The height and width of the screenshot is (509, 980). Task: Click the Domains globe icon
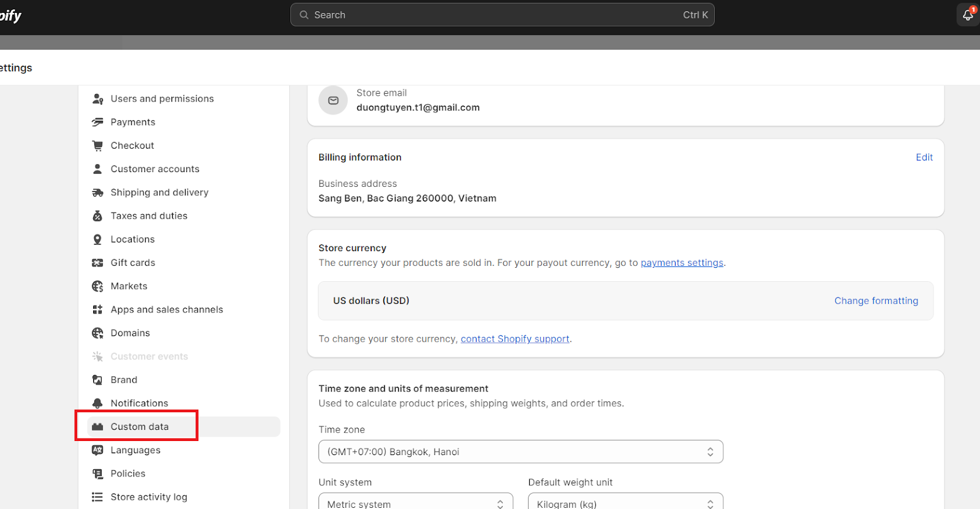pyautogui.click(x=97, y=333)
